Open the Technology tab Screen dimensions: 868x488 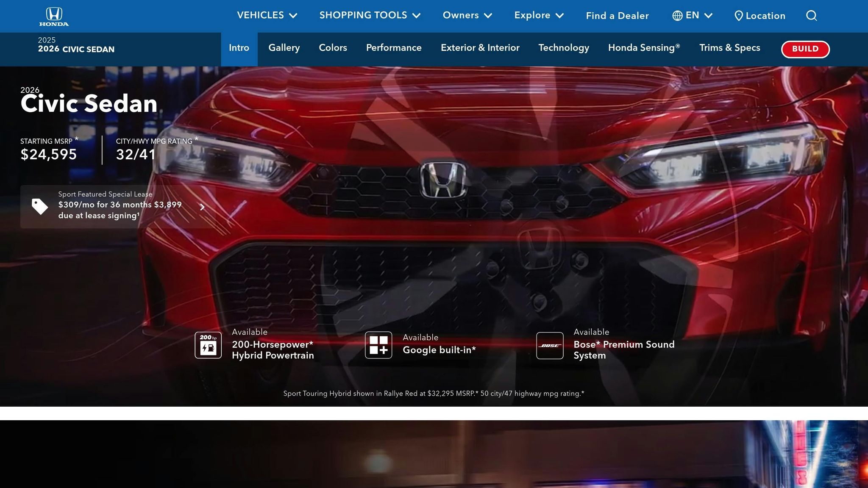coord(564,48)
